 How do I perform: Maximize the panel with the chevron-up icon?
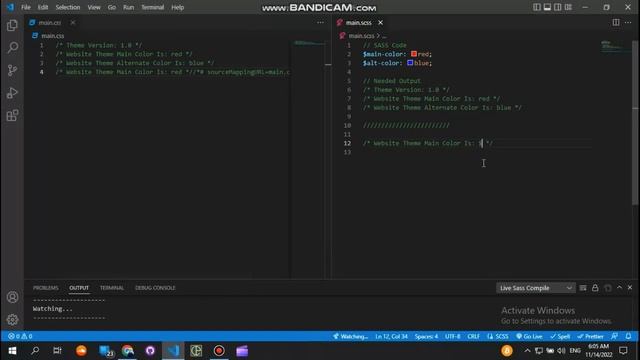pos(619,288)
